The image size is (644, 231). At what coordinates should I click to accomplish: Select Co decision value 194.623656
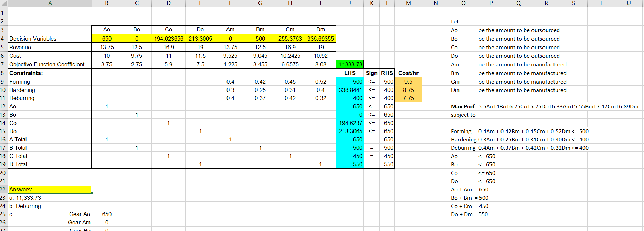(x=169, y=39)
